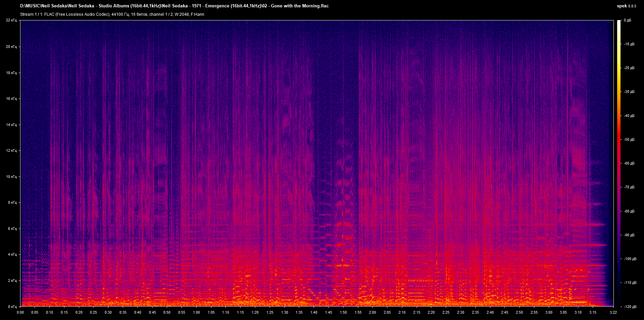Click the -110 дБ scale label
This screenshot has height=320, width=644.
coord(630,283)
